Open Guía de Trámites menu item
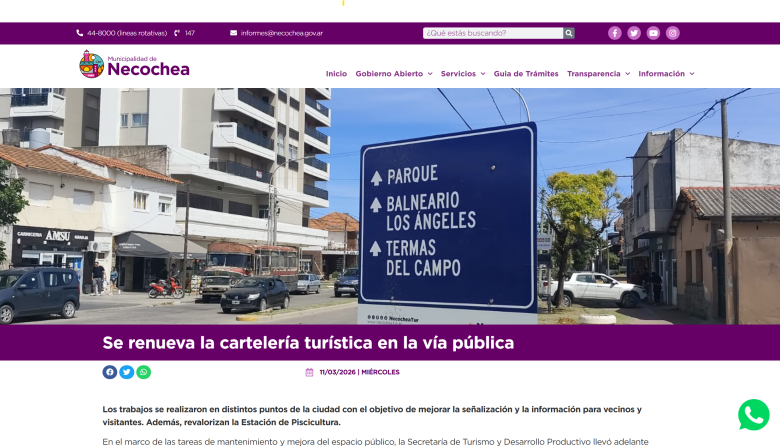The height and width of the screenshot is (446, 780). 526,73
